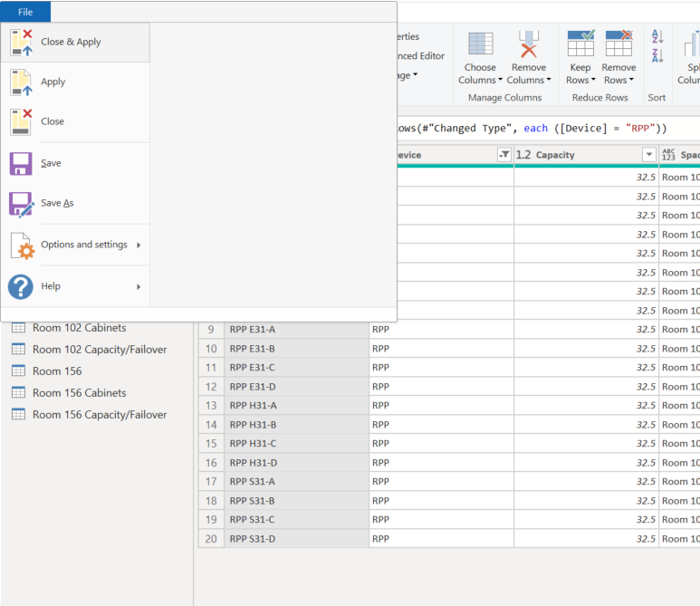Click the Options and settings gear icon
Screen dimensions: 700x606
point(23,245)
